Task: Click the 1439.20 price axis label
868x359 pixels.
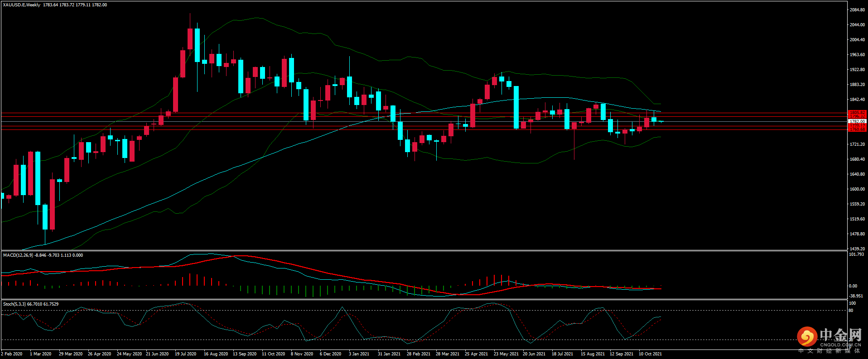Action: click(x=857, y=249)
